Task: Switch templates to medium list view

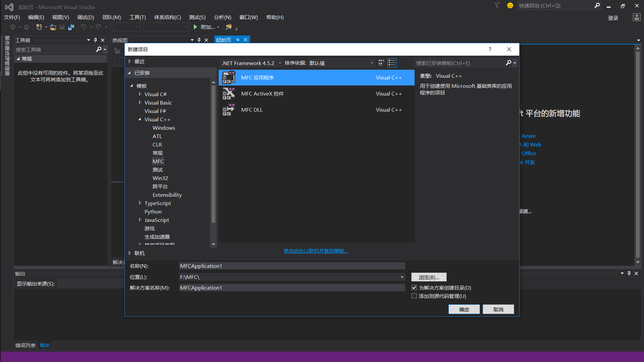Action: (392, 63)
